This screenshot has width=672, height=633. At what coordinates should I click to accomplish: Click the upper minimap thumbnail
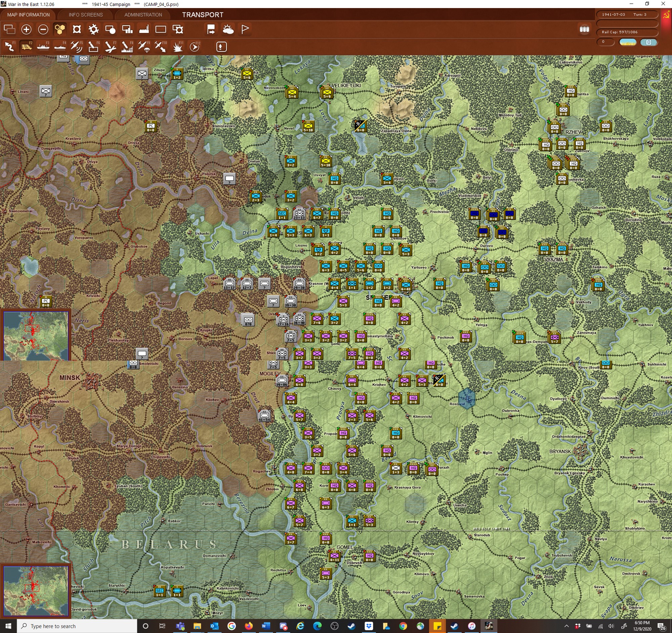click(36, 335)
